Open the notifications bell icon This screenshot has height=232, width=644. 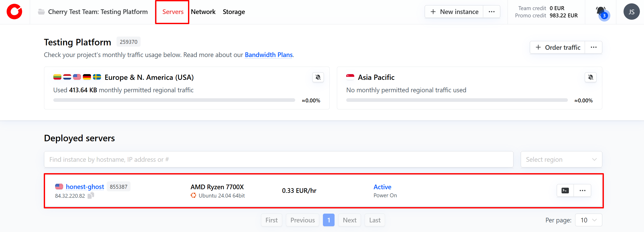click(x=601, y=12)
